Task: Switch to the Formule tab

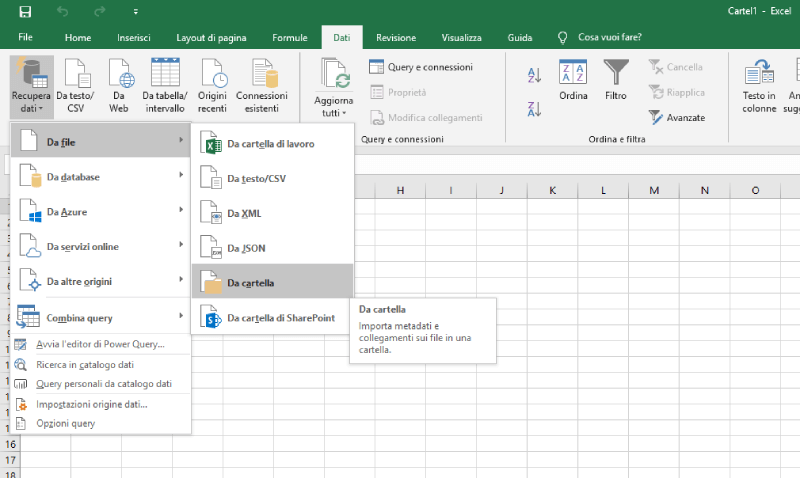Action: pos(289,37)
